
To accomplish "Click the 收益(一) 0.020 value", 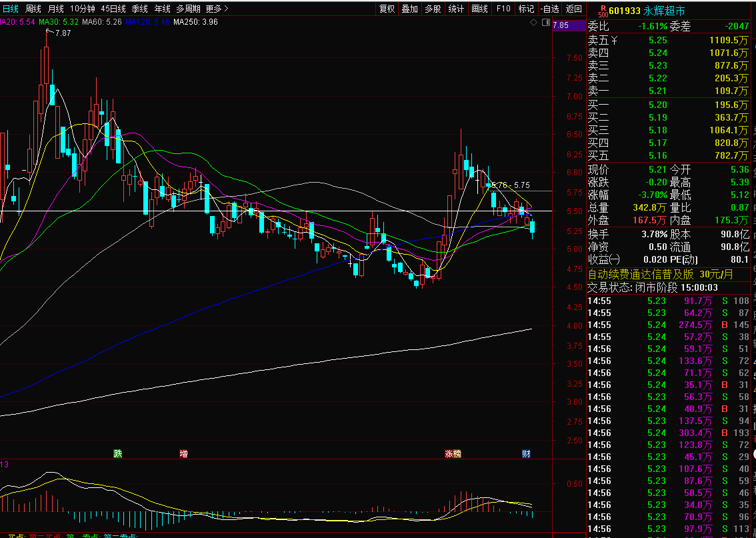I will coord(654,260).
